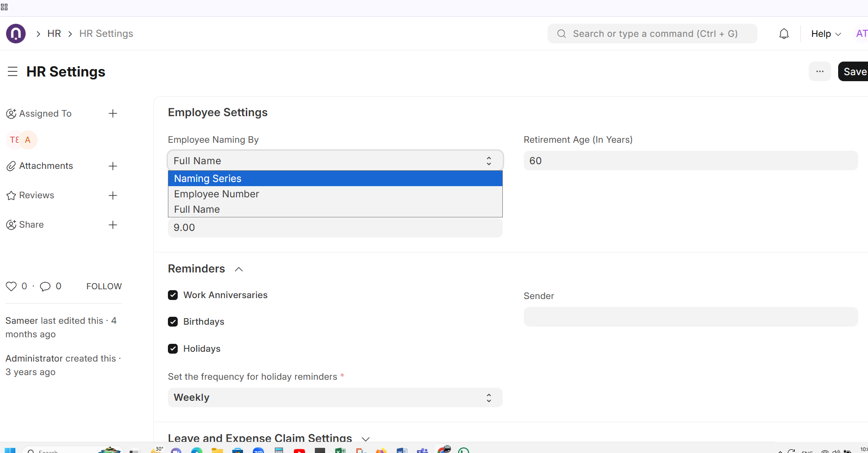Click the plus icon beside Share
This screenshot has width=868, height=453.
(113, 225)
